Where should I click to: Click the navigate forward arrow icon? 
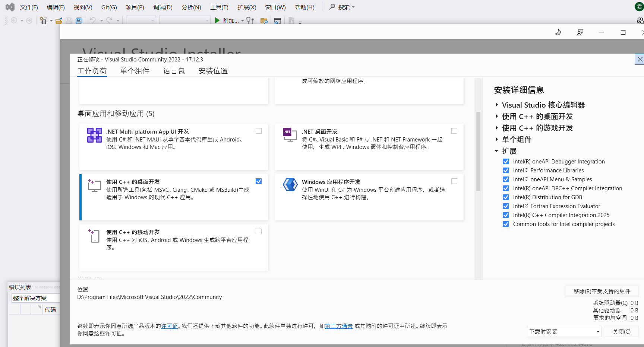tap(29, 20)
